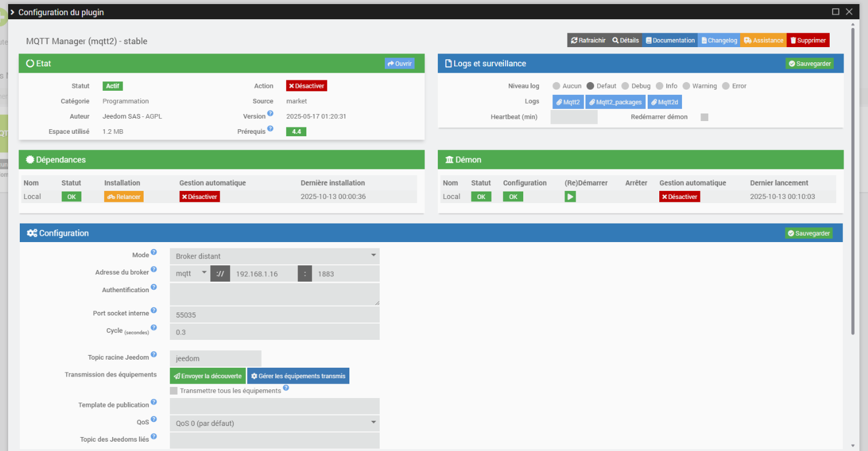
Task: Select the Defaut log level
Action: 590,86
